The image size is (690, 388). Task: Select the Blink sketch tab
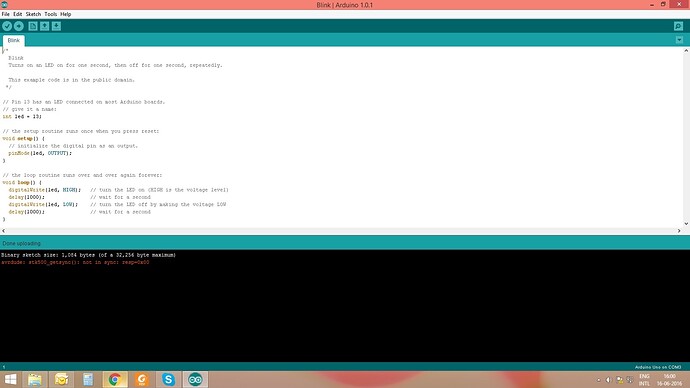[14, 40]
